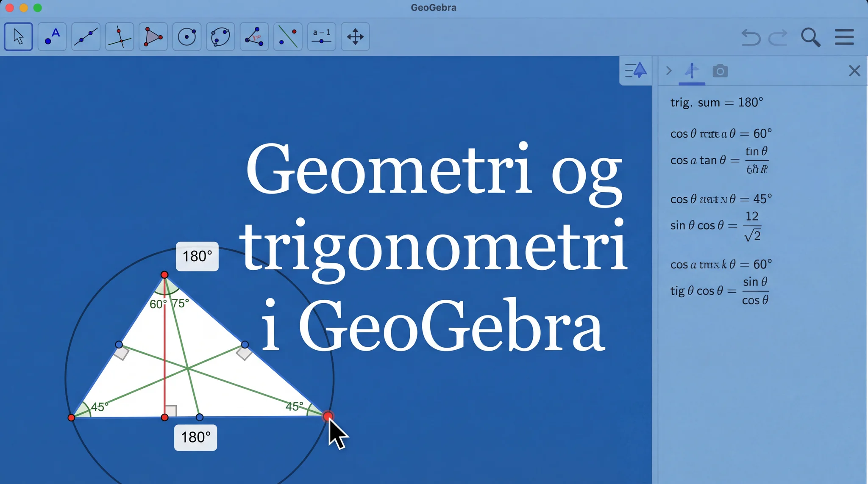This screenshot has width=868, height=484.
Task: Click the 60° angle label
Action: tap(157, 304)
